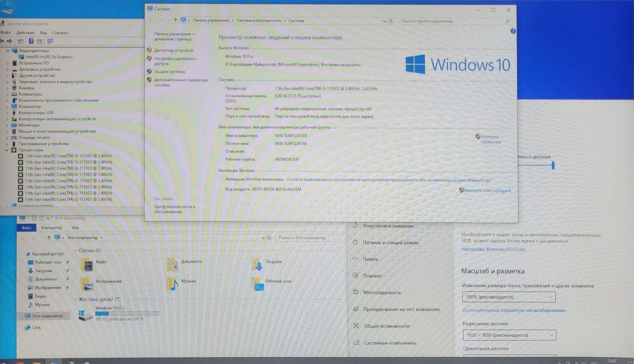Open the Рабочий стол folder icon in Папки
This screenshot has height=364, width=634.
[x=257, y=284]
